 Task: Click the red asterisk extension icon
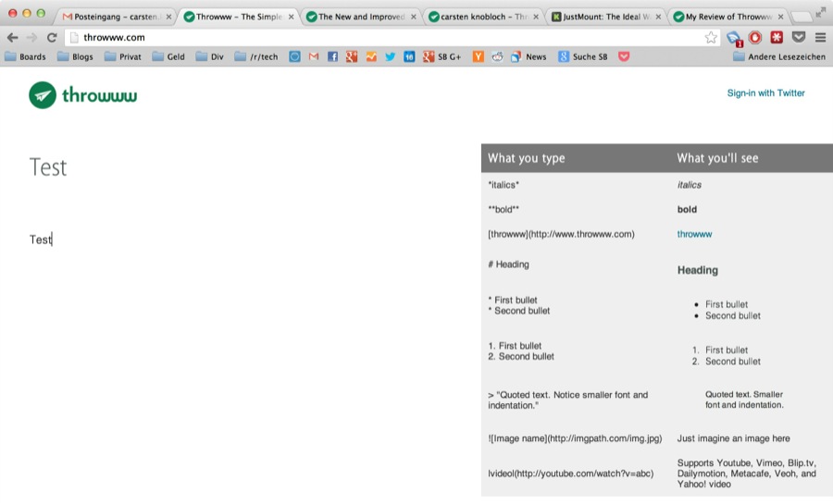point(777,37)
